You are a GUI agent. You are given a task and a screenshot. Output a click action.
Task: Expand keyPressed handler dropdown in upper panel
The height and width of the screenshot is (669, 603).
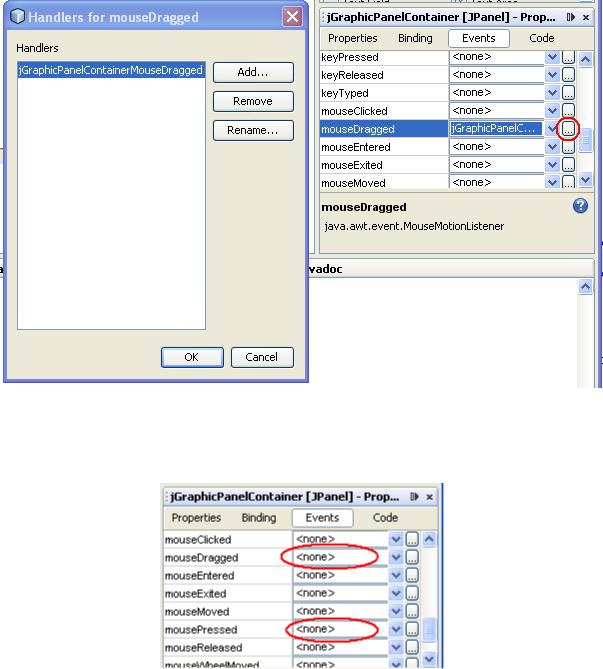click(552, 57)
